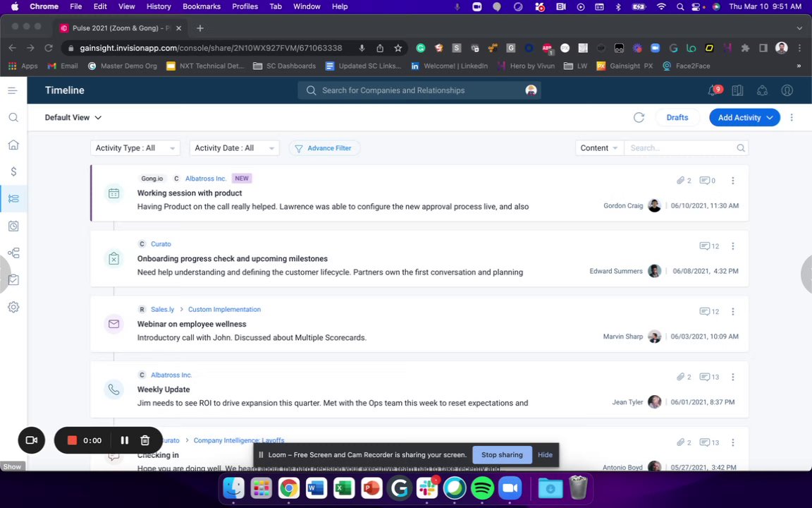The width and height of the screenshot is (812, 508).
Task: Open the Advance Filter
Action: point(324,148)
